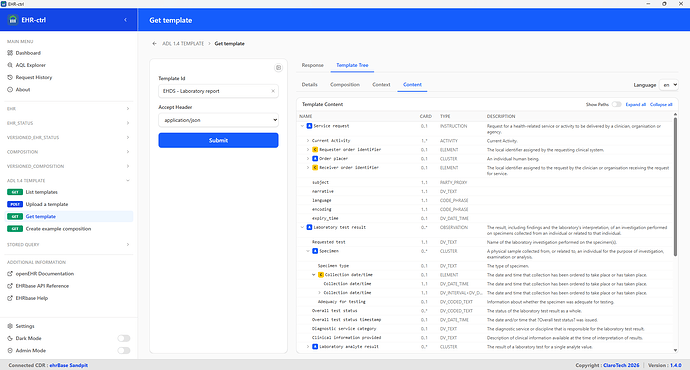
Task: Expand the EHR_STATUS section
Action: tap(68, 123)
